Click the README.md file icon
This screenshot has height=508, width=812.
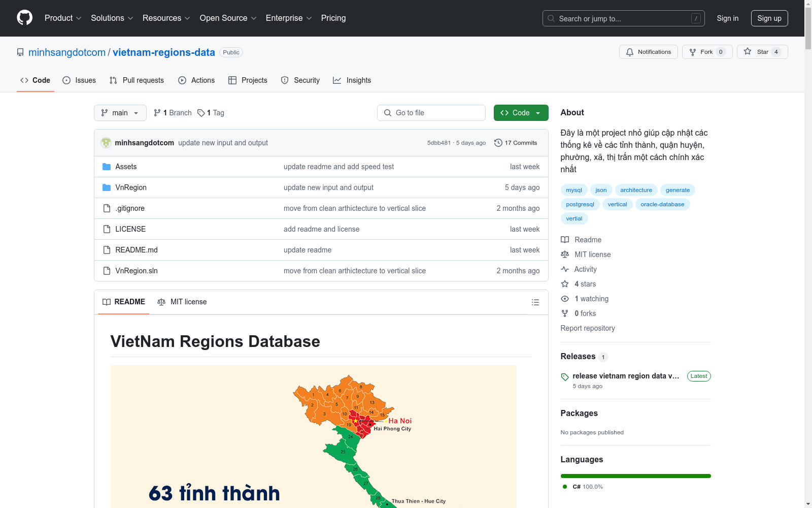pos(107,250)
